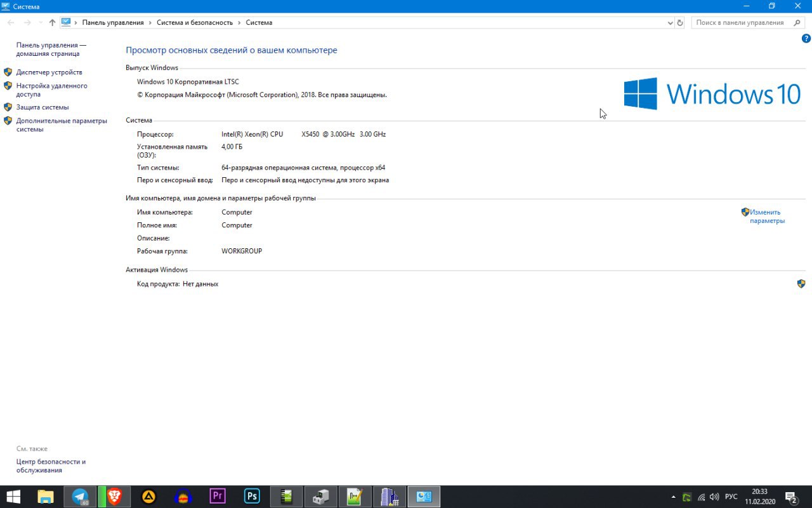Viewport: 812px width, 508px height.
Task: Select Система breadcrumb in address bar
Action: (259, 22)
